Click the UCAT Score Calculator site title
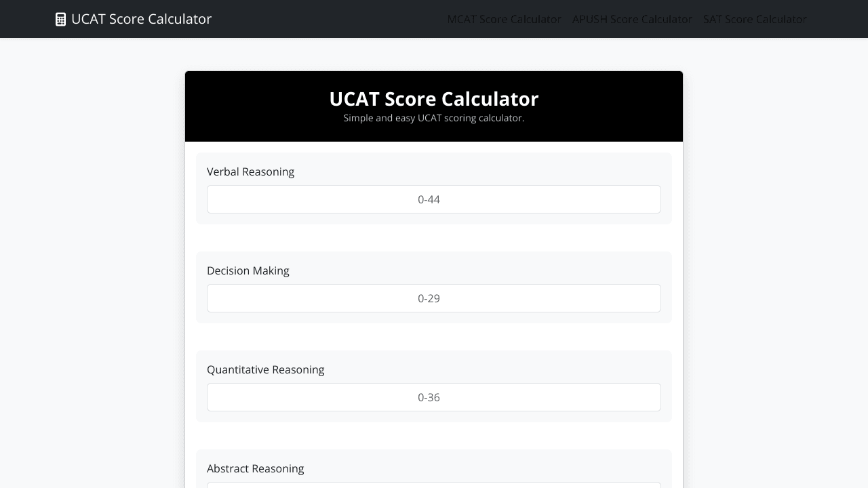Viewport: 868px width, 488px height. tap(141, 19)
